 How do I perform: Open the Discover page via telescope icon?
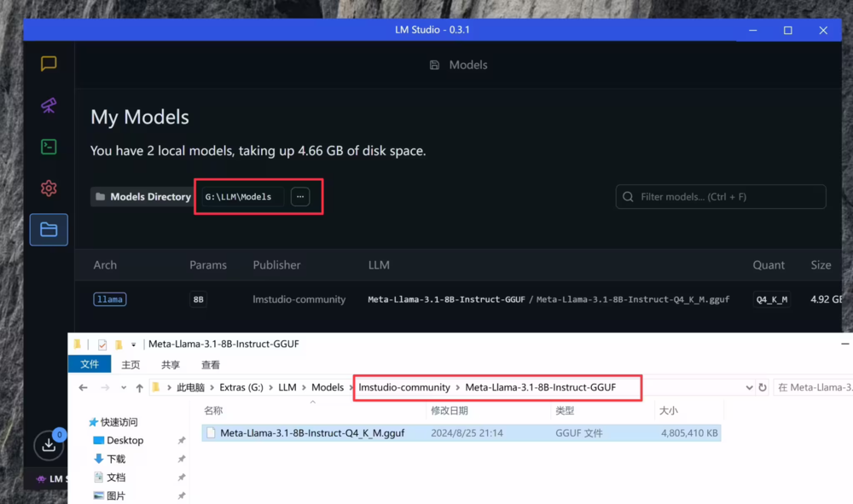[48, 106]
